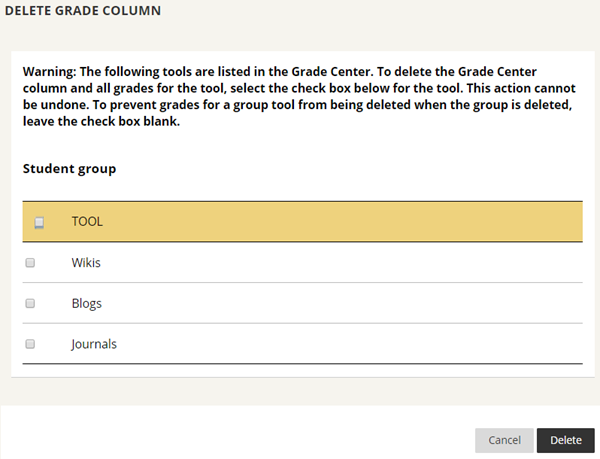Click the Journals row label
Screen dimensions: 600x459
pos(94,344)
